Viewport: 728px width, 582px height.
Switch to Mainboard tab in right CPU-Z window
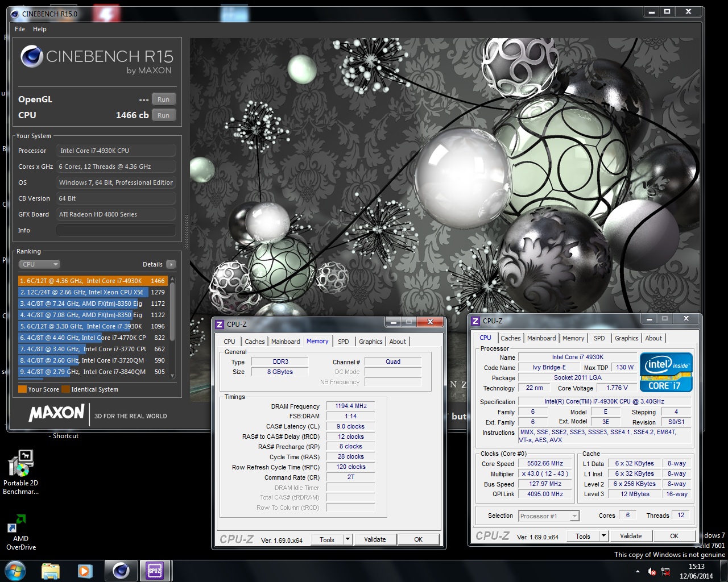[x=541, y=338]
